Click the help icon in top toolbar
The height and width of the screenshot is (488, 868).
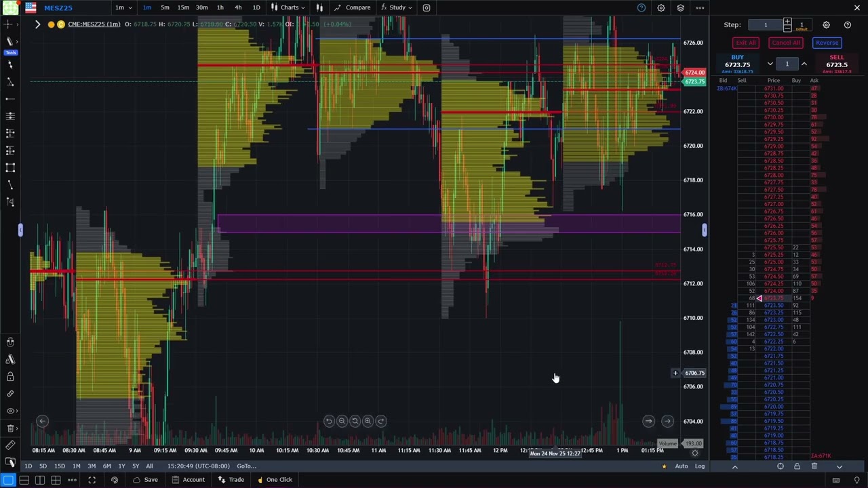642,7
